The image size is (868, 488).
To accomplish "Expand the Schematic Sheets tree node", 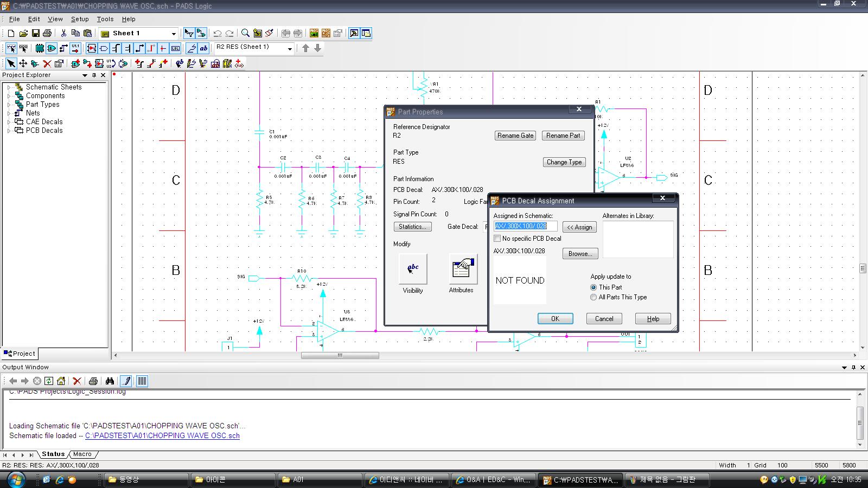I will pyautogui.click(x=9, y=87).
